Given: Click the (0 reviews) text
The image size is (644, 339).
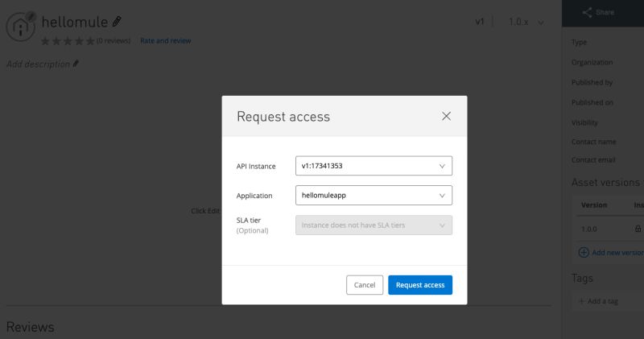Looking at the screenshot, I should (x=114, y=41).
